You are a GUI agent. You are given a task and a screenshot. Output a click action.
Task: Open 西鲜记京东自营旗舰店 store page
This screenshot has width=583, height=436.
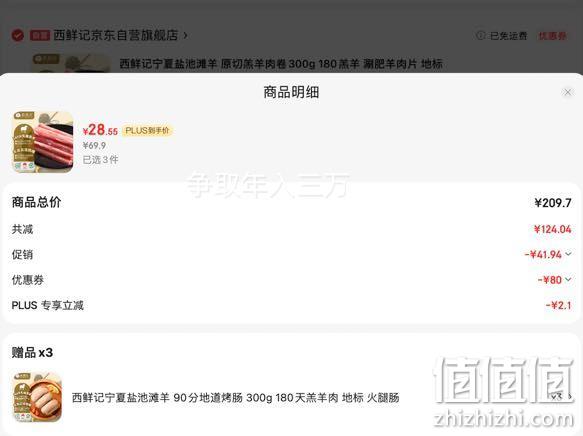tap(116, 35)
